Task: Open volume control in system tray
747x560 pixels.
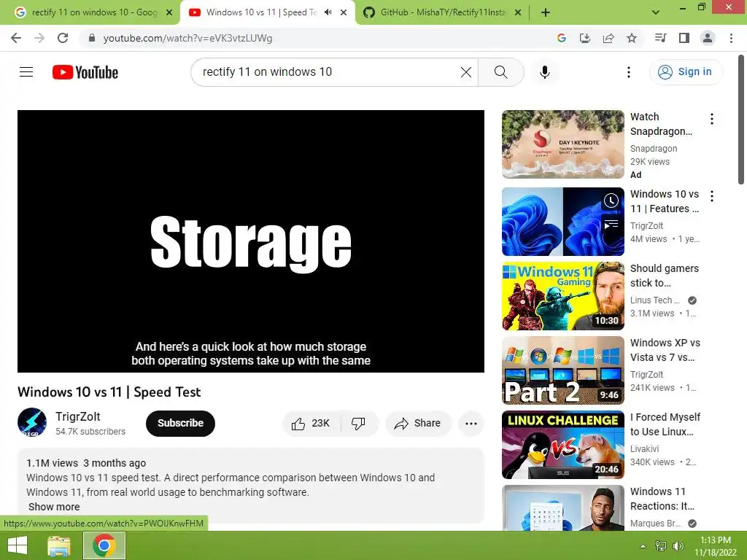Action: [678, 546]
